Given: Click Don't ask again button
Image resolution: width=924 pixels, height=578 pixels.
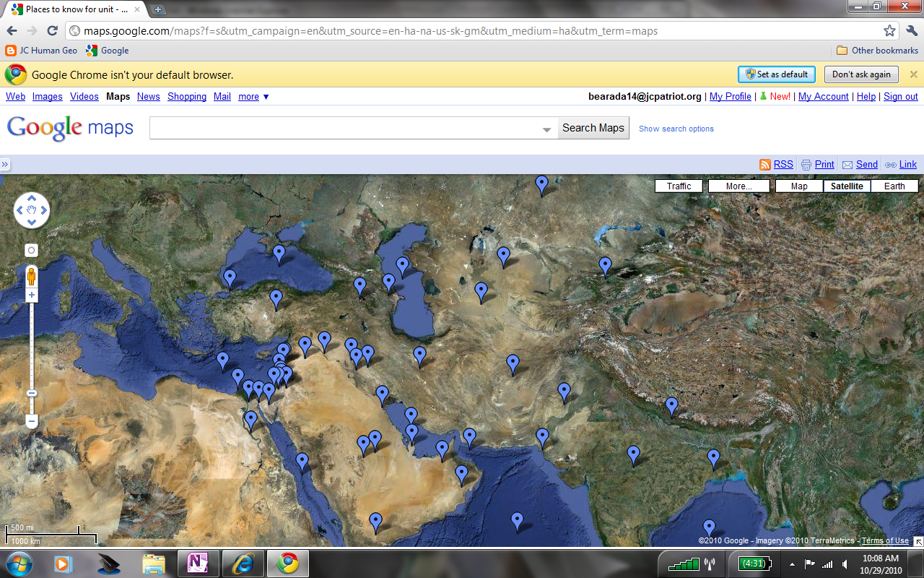Looking at the screenshot, I should click(x=861, y=74).
